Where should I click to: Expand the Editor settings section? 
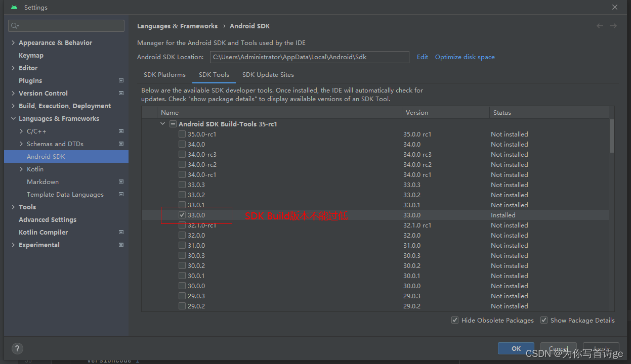(x=13, y=68)
